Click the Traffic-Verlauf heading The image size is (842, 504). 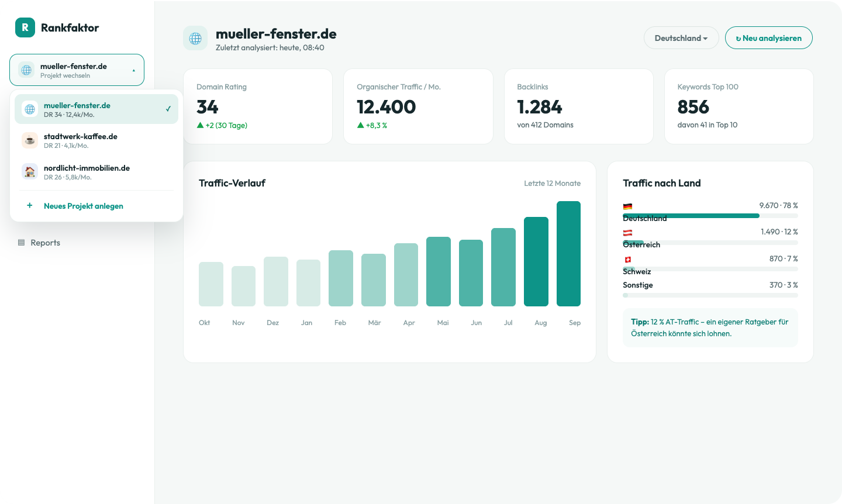(232, 183)
